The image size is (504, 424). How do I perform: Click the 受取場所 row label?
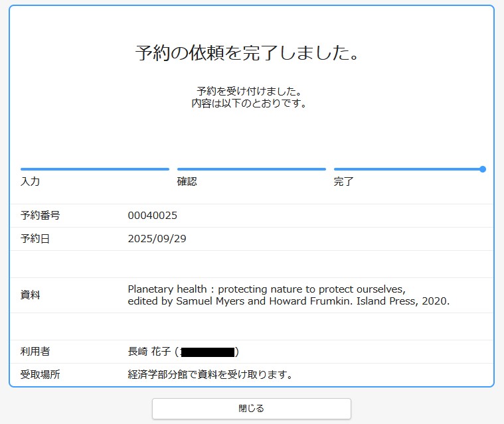(41, 375)
